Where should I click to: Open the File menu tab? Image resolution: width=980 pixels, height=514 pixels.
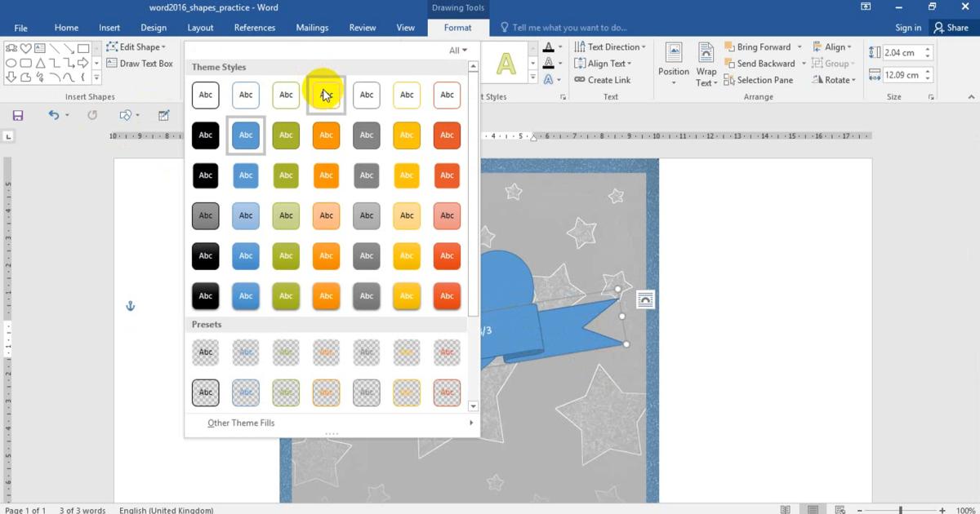21,28
